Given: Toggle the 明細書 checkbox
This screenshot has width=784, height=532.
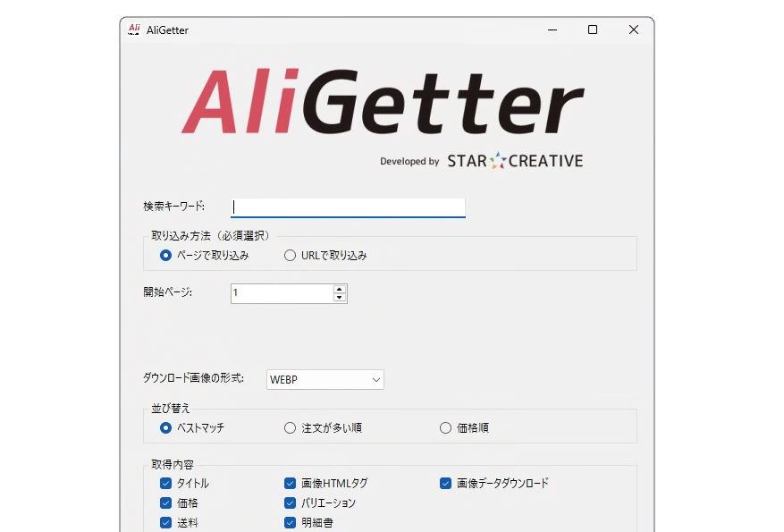Looking at the screenshot, I should coord(290,522).
